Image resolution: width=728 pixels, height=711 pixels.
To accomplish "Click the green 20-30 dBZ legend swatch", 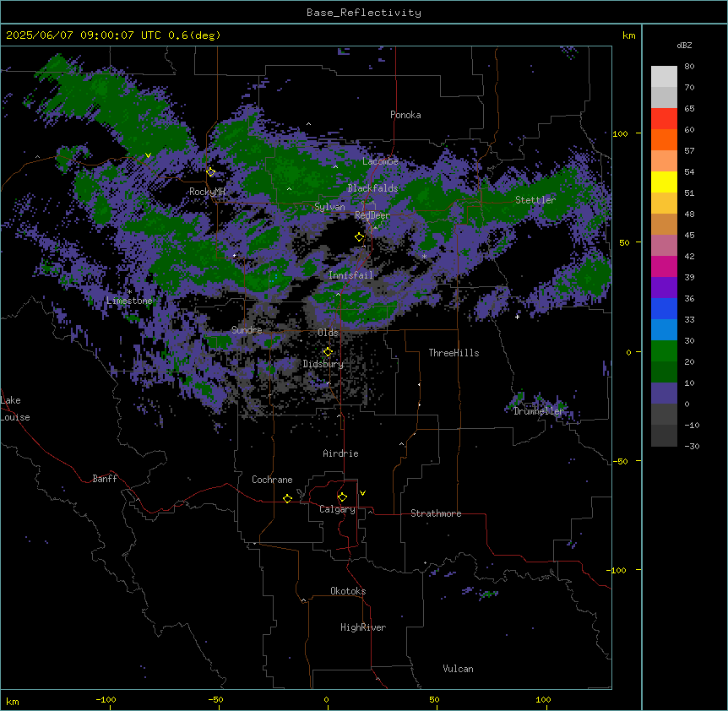I will [664, 351].
